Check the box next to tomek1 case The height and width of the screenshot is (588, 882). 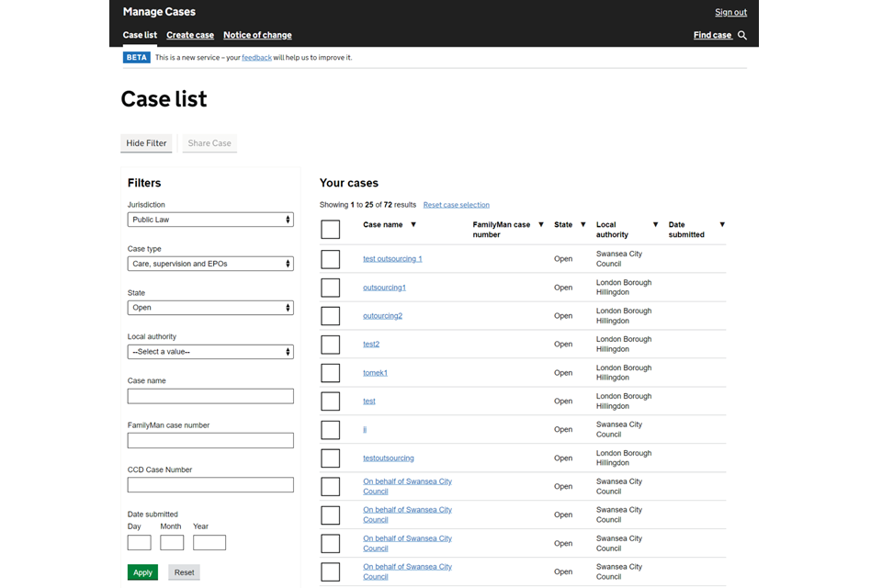tap(330, 373)
